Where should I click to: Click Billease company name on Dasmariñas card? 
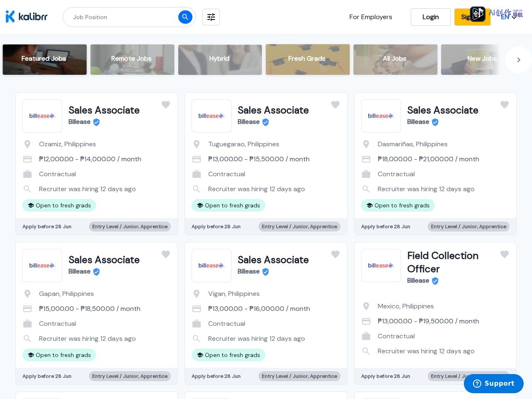coord(418,122)
